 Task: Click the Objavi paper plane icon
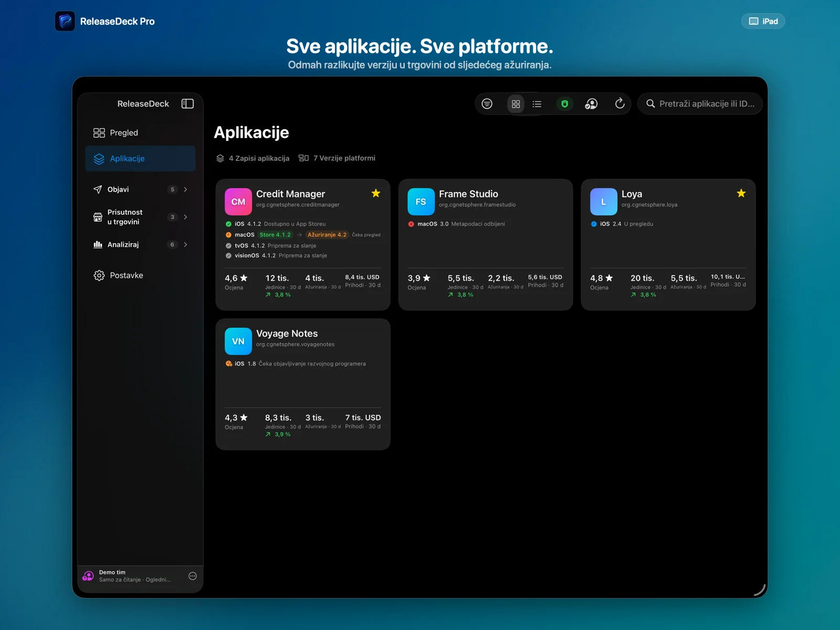tap(98, 190)
